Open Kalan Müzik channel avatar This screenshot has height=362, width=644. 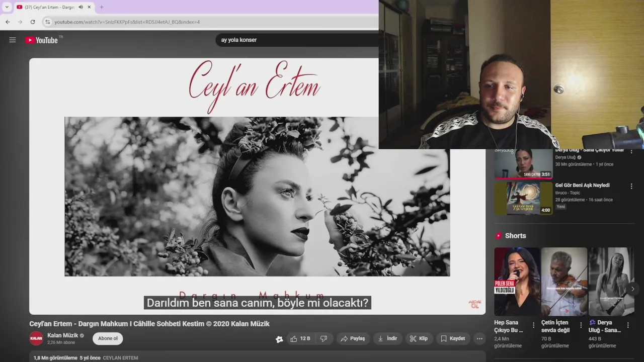[x=36, y=338]
